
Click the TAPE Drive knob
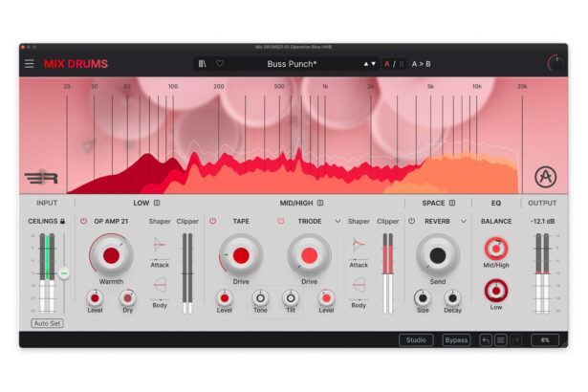point(241,255)
